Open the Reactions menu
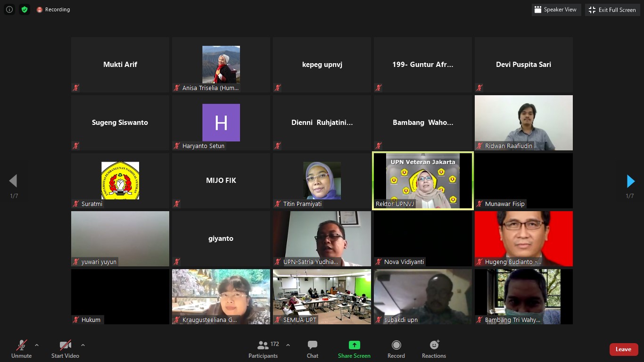This screenshot has width=644, height=362. [x=434, y=349]
